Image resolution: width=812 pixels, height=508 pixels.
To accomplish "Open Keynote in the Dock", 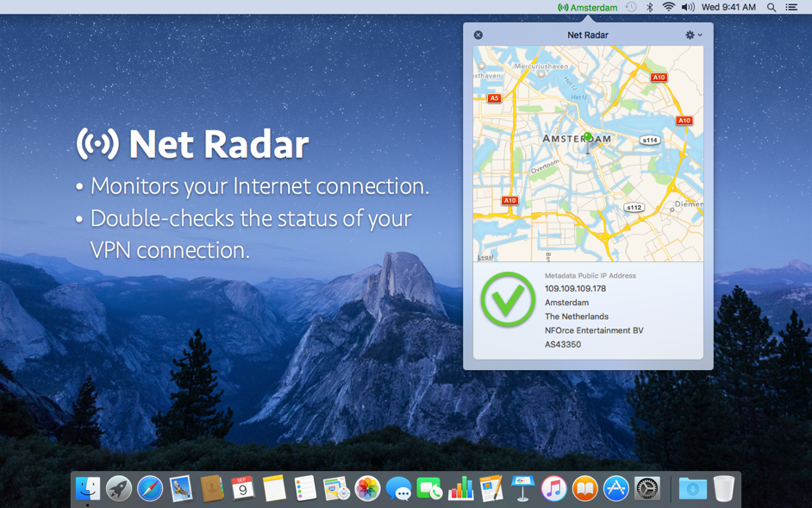I will coord(522,488).
